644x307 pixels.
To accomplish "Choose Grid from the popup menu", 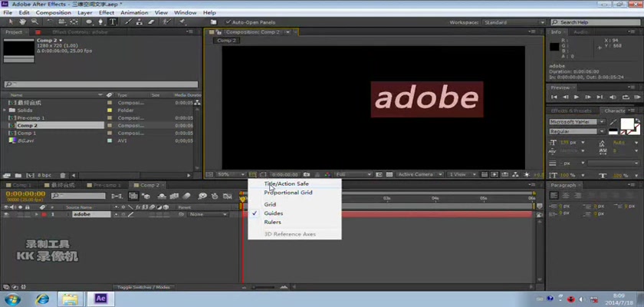I will coord(270,204).
